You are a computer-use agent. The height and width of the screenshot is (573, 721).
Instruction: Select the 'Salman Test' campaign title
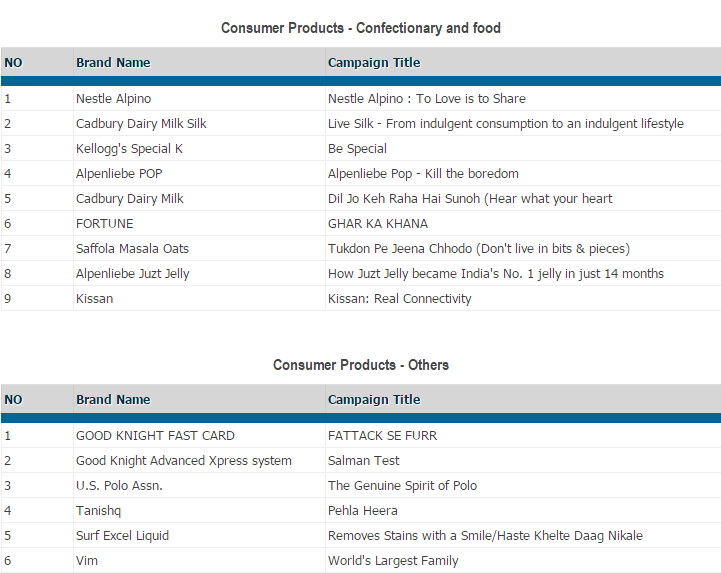click(364, 461)
